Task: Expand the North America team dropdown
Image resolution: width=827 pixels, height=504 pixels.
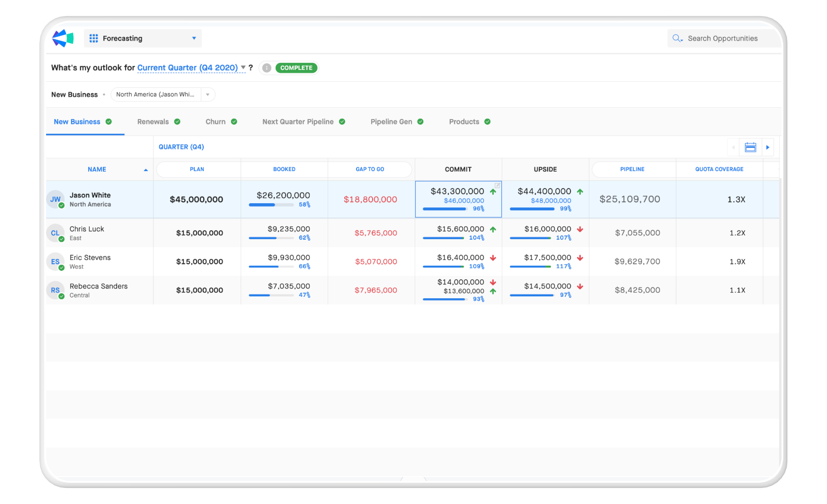Action: (208, 95)
